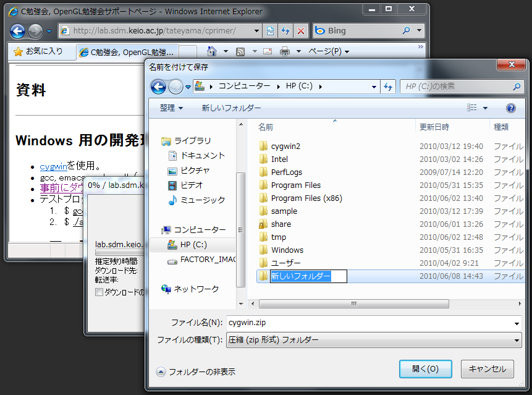Click the help icon in save dialog
The width and height of the screenshot is (532, 395).
[x=510, y=108]
